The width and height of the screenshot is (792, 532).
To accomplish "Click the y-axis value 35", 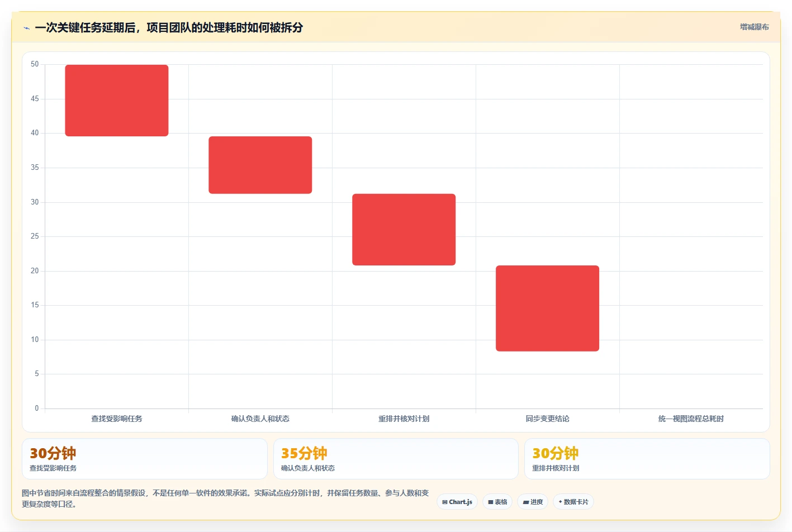I will click(x=35, y=168).
